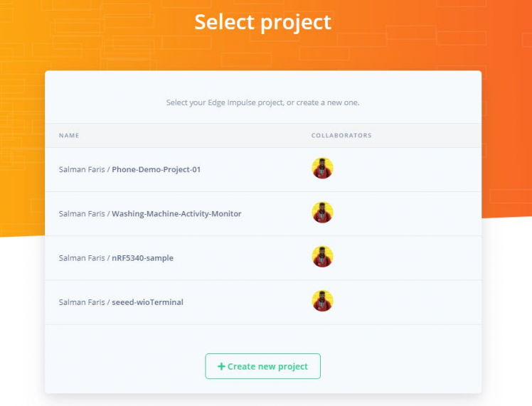Click the empty row below seeed-wioTerminal
Viewport: 532px width, 406px height.
click(x=262, y=336)
